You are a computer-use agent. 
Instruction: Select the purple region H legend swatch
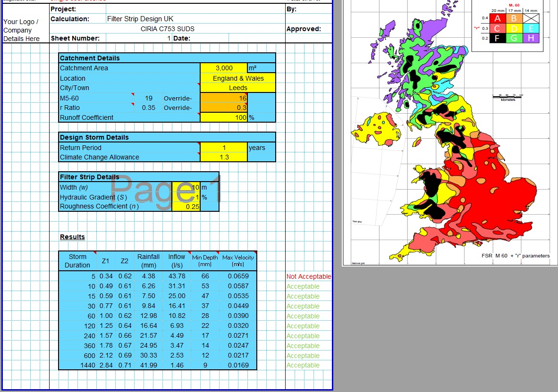(x=531, y=38)
